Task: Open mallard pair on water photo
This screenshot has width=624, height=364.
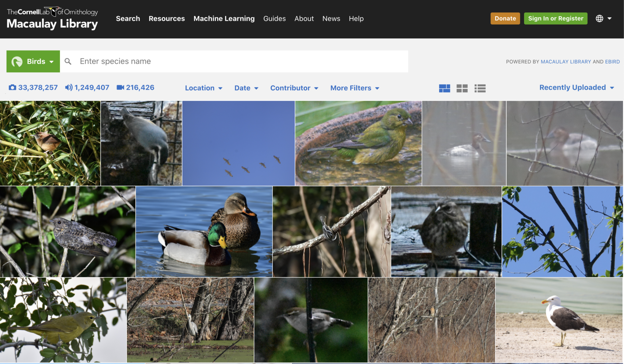Action: (204, 232)
